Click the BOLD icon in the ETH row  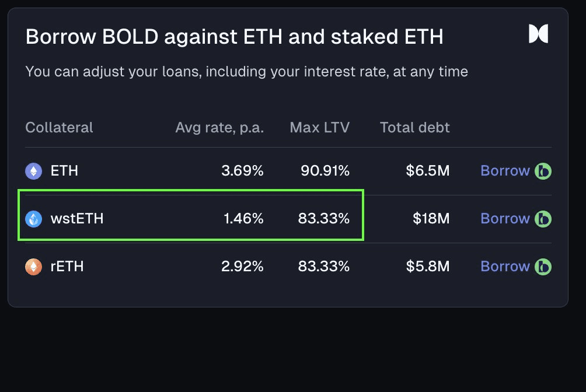(x=543, y=171)
